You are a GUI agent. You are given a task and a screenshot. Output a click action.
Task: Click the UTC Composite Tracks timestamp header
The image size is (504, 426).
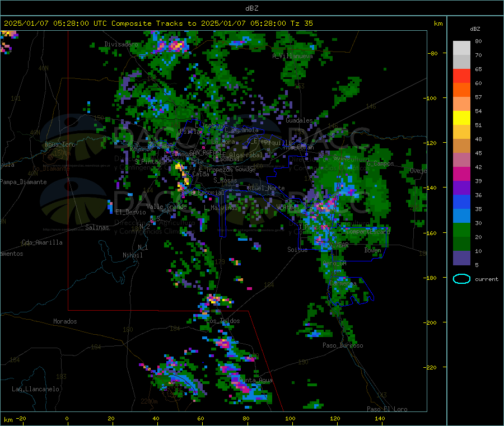[158, 24]
